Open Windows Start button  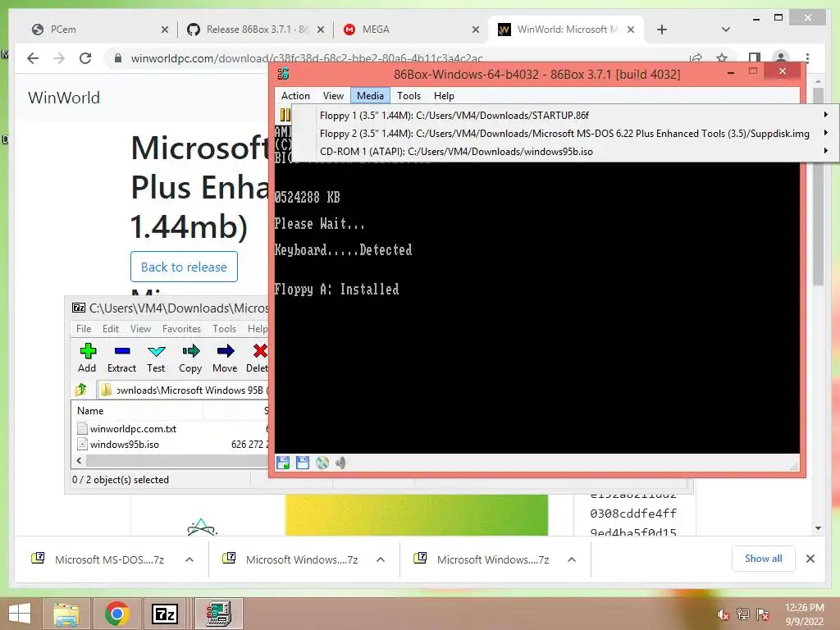[20, 614]
